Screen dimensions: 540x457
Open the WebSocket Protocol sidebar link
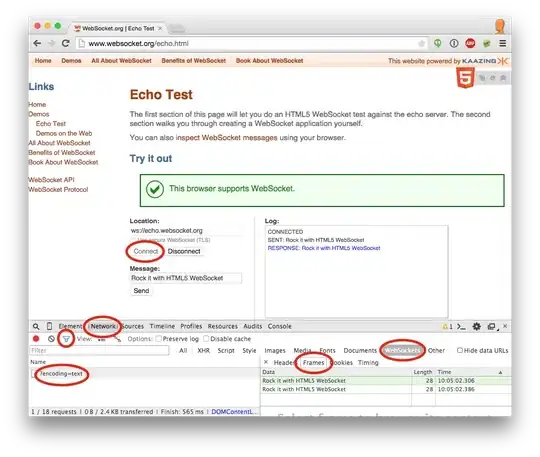tap(58, 189)
